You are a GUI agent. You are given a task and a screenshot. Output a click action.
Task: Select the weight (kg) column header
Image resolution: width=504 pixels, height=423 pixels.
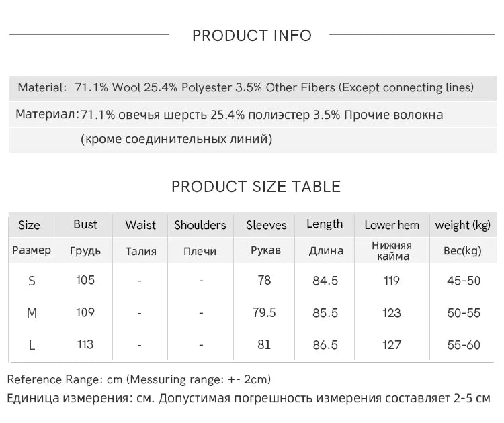463,225
